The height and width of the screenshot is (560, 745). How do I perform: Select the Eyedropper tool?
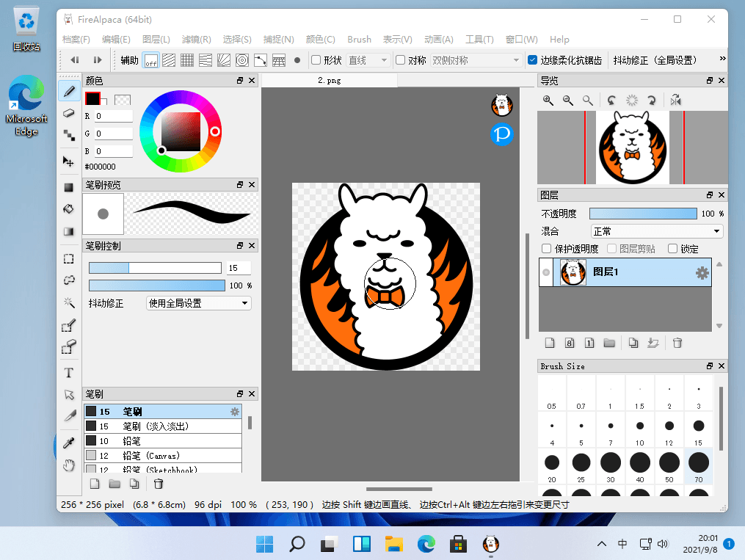coord(69,443)
